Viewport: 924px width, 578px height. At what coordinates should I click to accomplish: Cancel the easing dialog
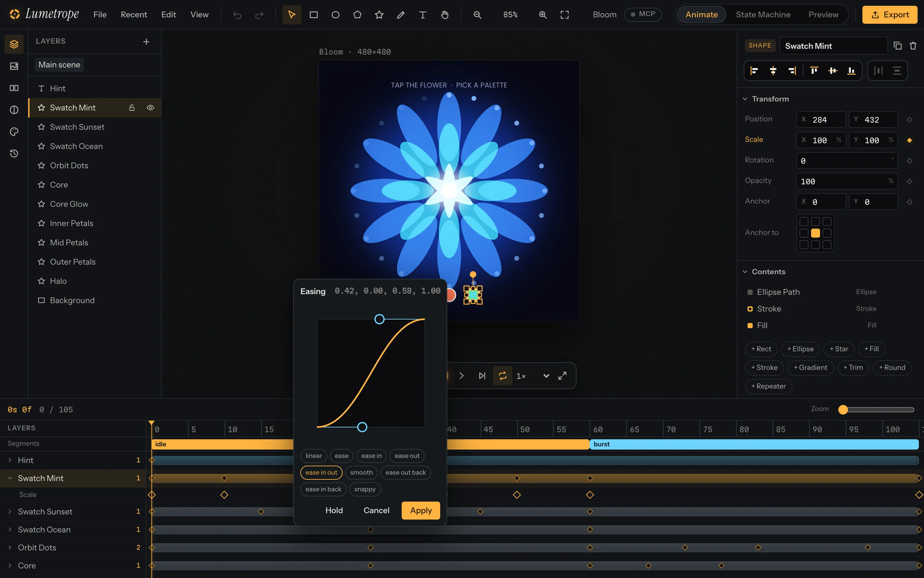(x=376, y=510)
